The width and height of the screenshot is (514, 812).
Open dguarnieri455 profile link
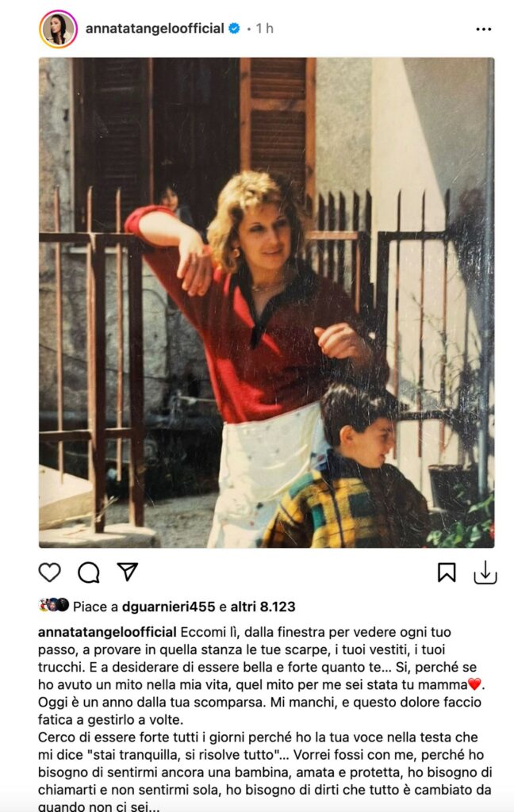pos(169,607)
